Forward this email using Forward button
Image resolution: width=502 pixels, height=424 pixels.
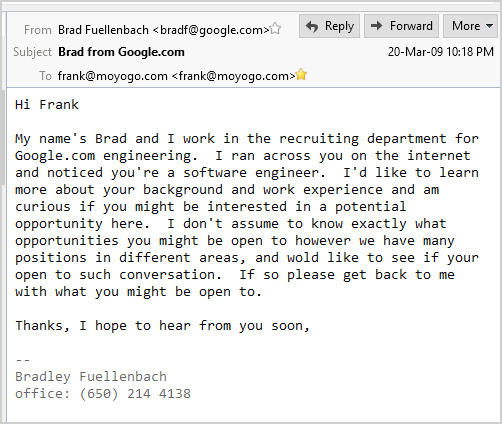pyautogui.click(x=401, y=26)
